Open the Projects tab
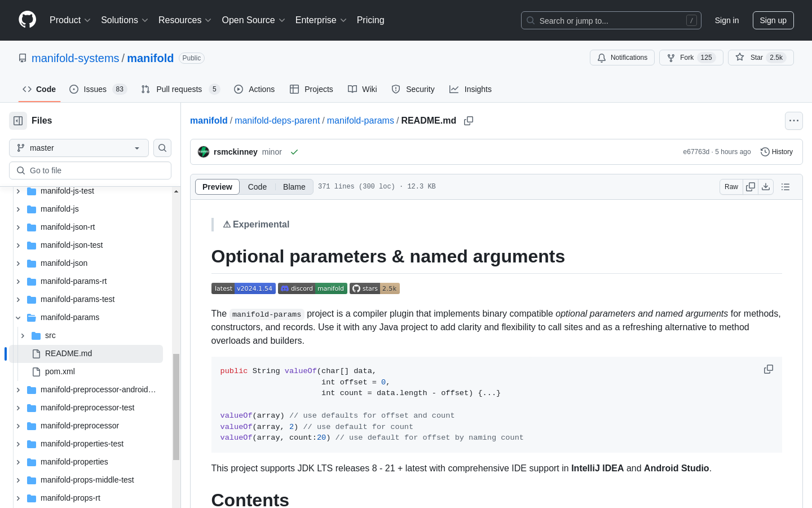The width and height of the screenshot is (812, 508). point(311,89)
